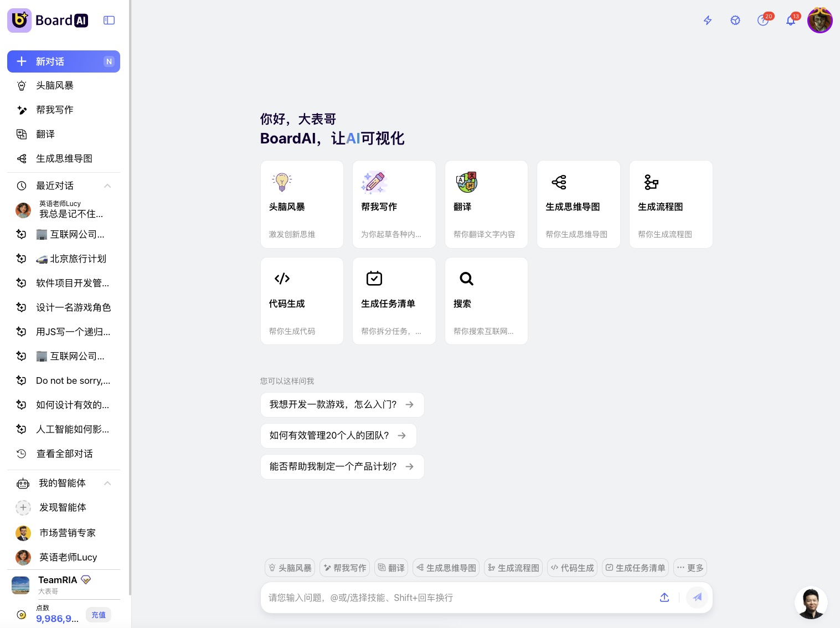Select 生成思维导图 in the left sidebar
840x628 pixels.
[x=64, y=158]
